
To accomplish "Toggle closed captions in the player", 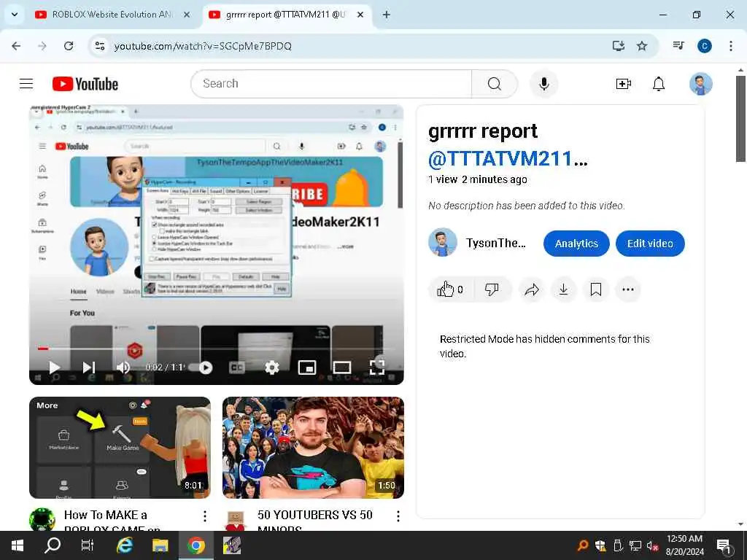I will coord(237,367).
